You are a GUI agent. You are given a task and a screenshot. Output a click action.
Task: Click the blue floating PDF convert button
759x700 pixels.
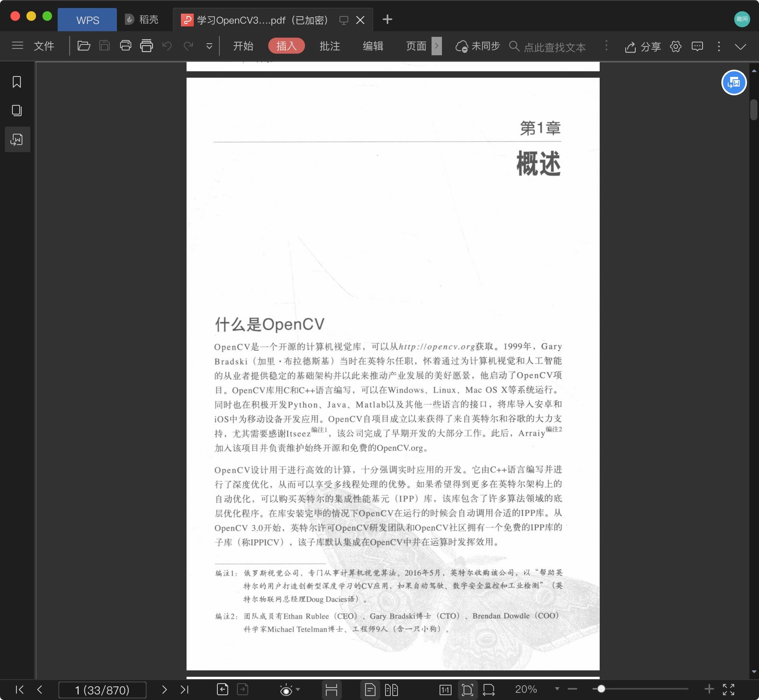pos(734,82)
